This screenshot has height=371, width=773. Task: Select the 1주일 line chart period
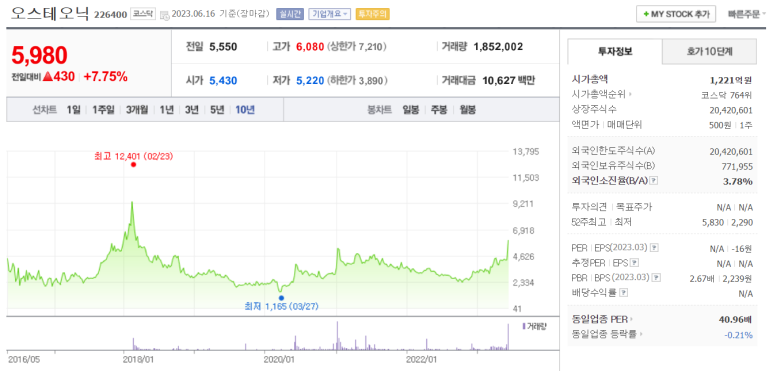point(103,110)
